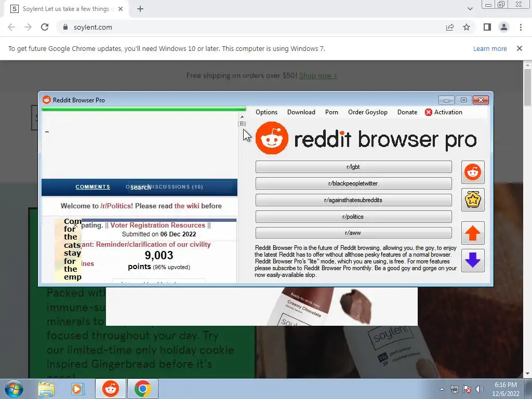Click the Chrome page vertical scrollbar
532x399 pixels.
(527, 88)
